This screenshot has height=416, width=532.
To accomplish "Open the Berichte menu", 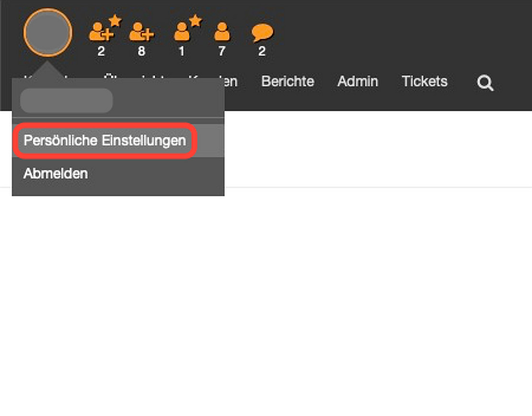I will pos(288,81).
